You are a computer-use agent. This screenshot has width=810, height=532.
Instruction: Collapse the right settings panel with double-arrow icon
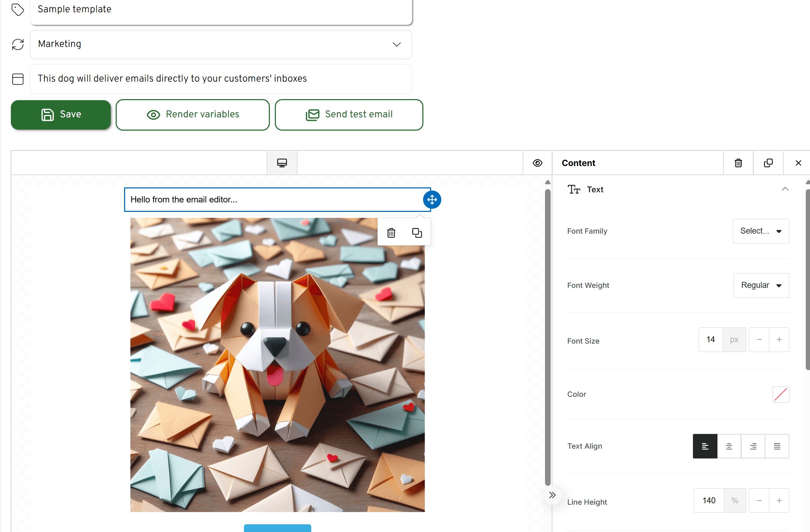(x=552, y=495)
